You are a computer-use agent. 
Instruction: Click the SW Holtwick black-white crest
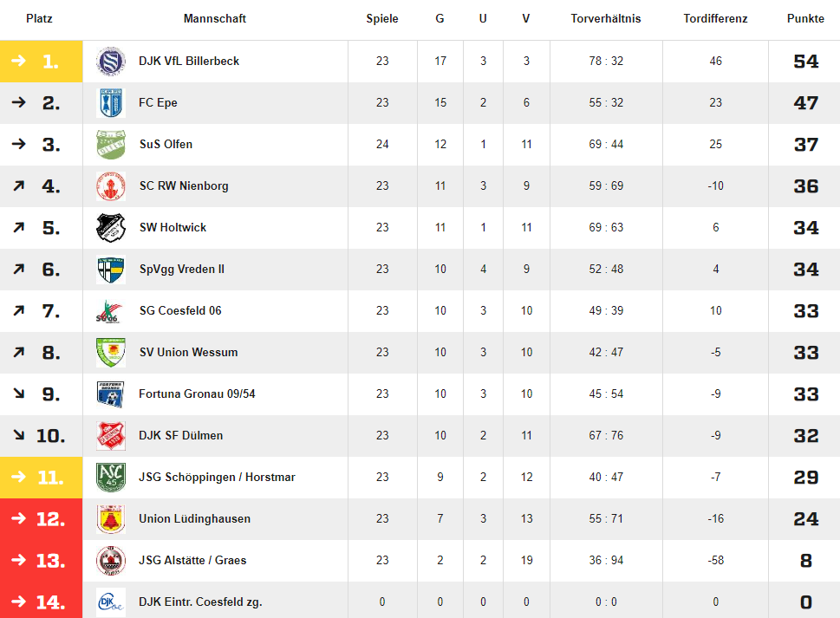coord(111,228)
